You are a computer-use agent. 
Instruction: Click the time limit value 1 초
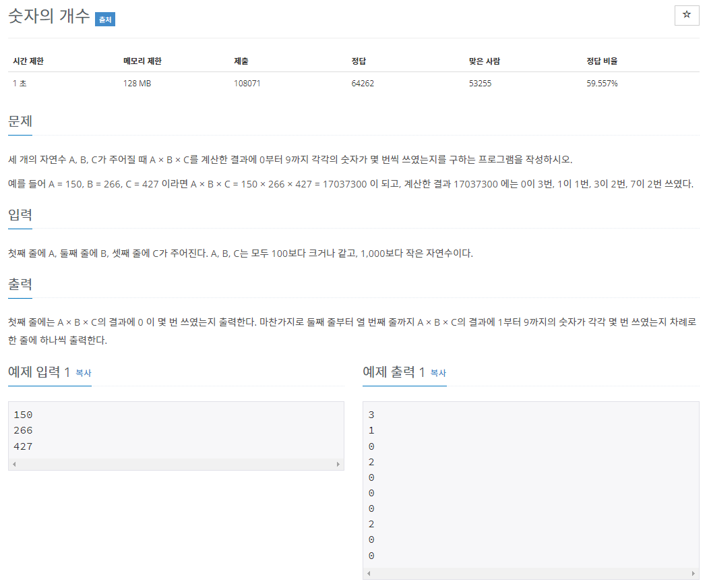tap(20, 83)
